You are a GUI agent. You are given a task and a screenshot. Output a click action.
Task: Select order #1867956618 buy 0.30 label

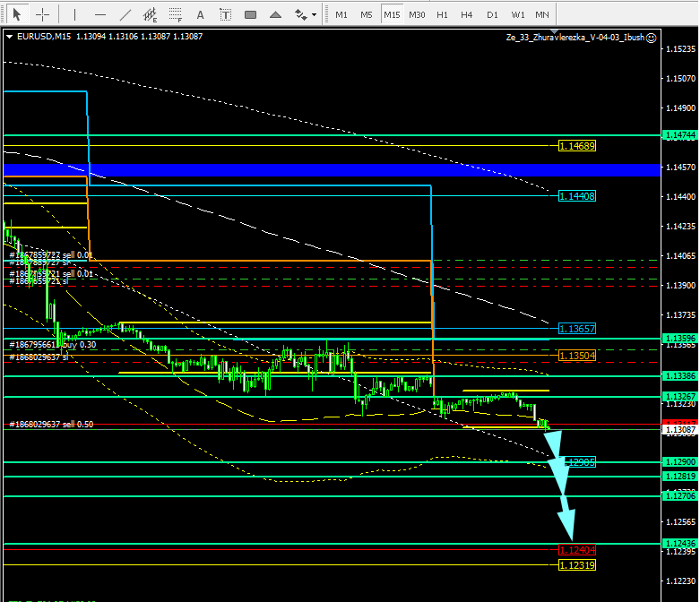tap(52, 345)
